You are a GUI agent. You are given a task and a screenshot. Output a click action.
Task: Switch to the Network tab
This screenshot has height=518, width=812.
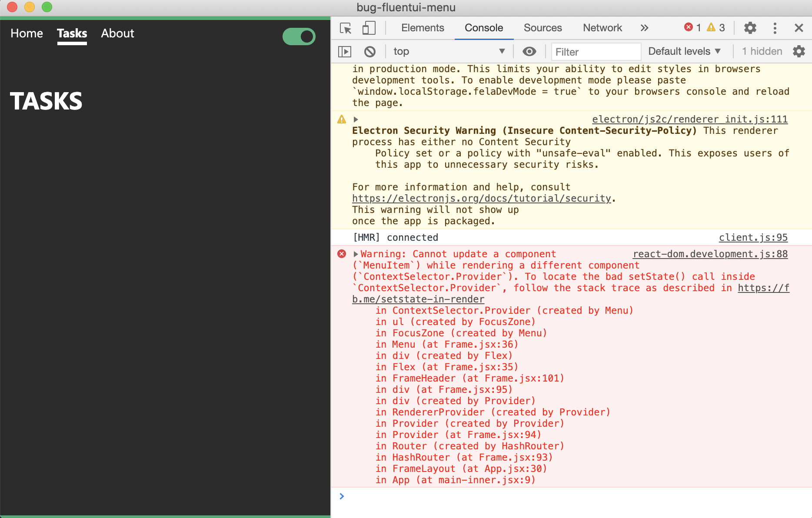coord(602,27)
